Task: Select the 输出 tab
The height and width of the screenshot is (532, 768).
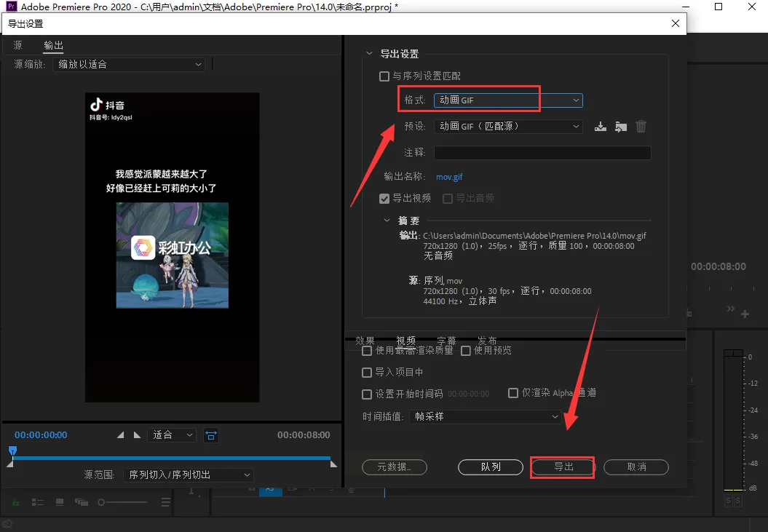Action: 53,45
